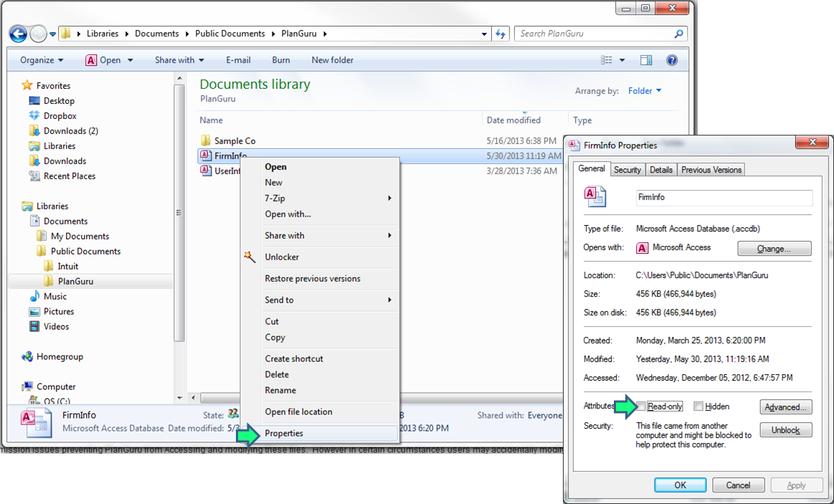Choose Open file location in context menu

[321, 412]
